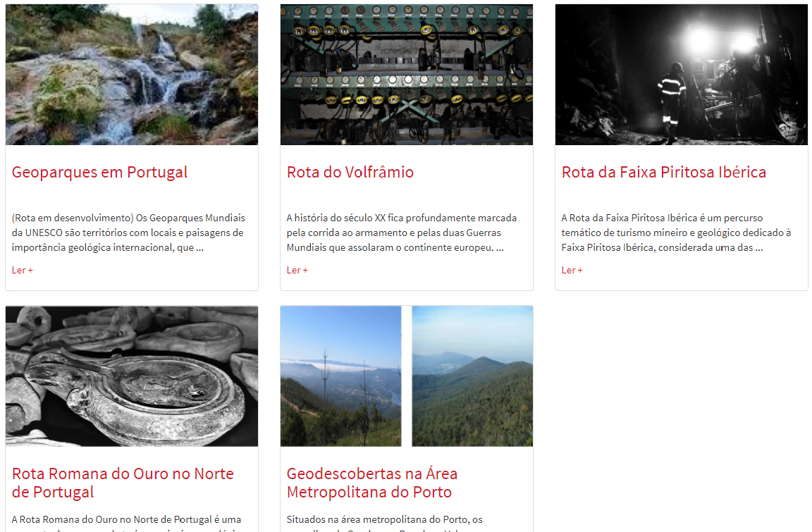This screenshot has height=532, width=812.
Task: Click Ler + under Geoparques em Portugal
Action: [23, 270]
